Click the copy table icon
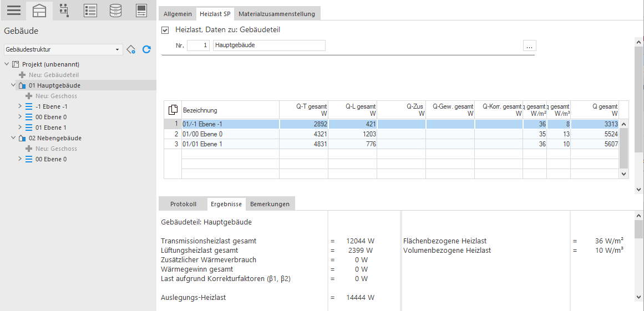Screen dimensions: 644x311 click(x=173, y=110)
